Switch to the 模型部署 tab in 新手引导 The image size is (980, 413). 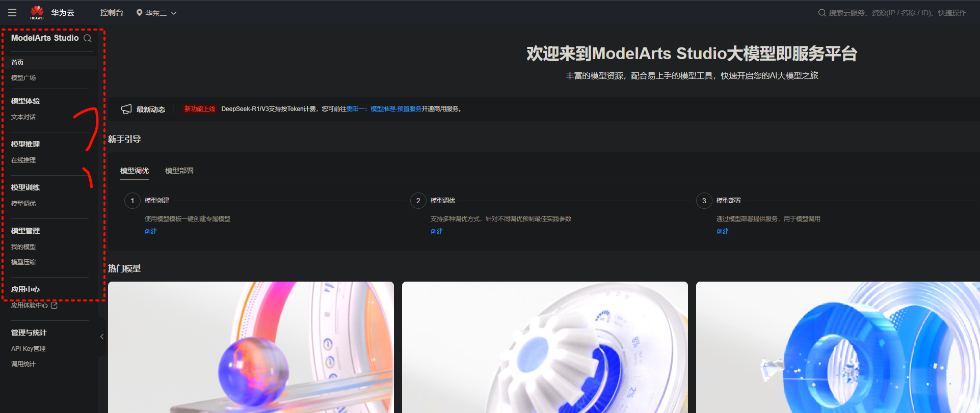179,171
